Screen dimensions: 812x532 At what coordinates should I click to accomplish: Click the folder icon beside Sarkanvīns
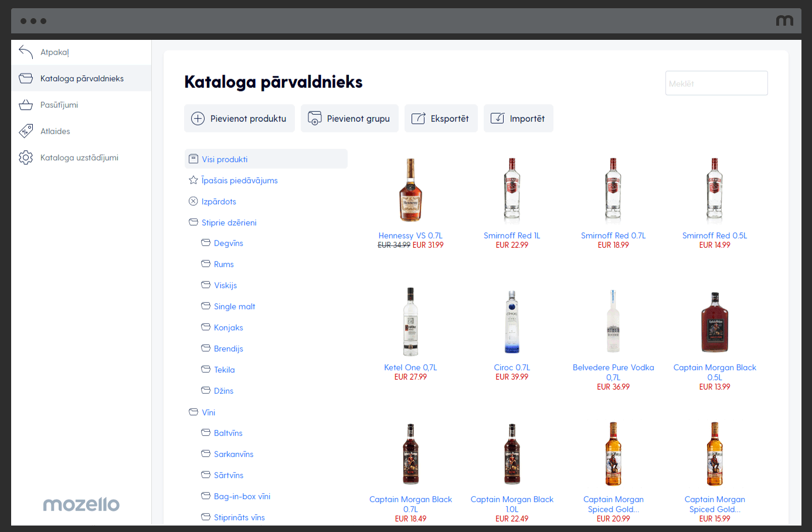point(206,454)
